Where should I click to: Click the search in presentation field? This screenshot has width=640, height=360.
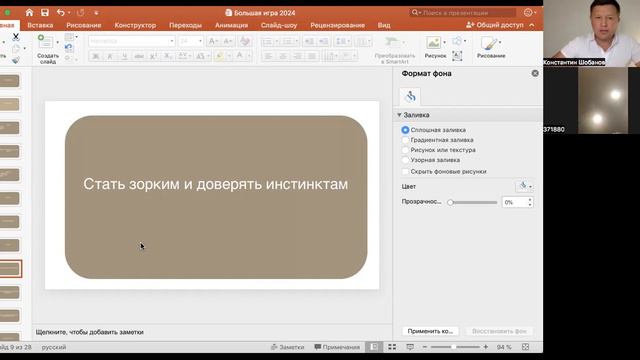coord(463,13)
